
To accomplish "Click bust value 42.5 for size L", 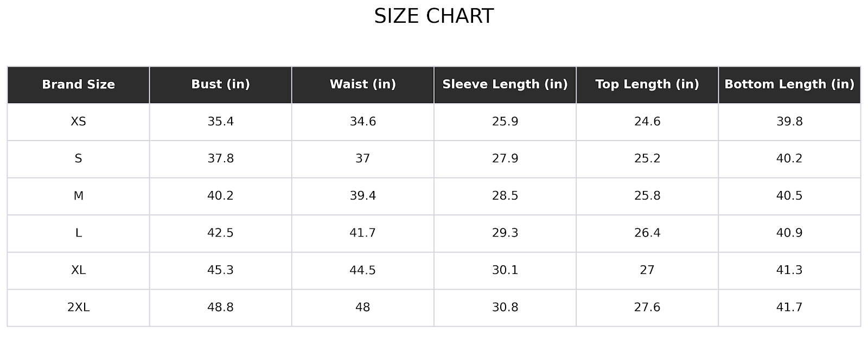I will pyautogui.click(x=220, y=233).
